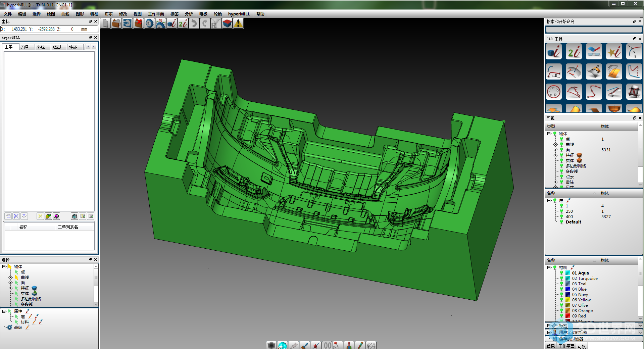This screenshot has height=349, width=644.
Task: Toggle visibility bulb for 面 (faces) type
Action: 561,150
